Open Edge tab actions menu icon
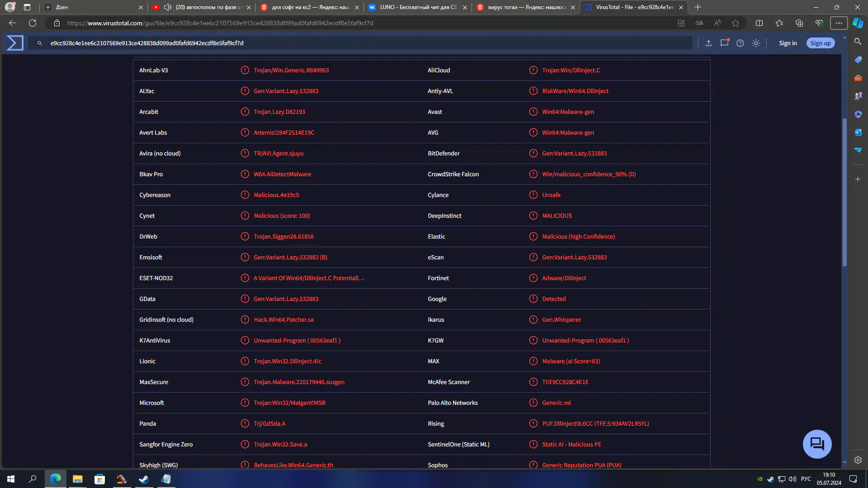Image resolution: width=868 pixels, height=488 pixels. 27,7
